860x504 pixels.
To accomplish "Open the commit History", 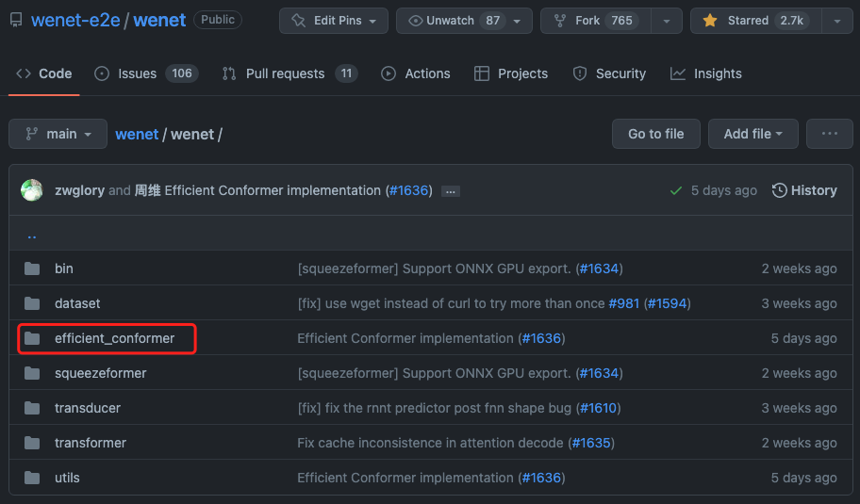I will pyautogui.click(x=803, y=190).
